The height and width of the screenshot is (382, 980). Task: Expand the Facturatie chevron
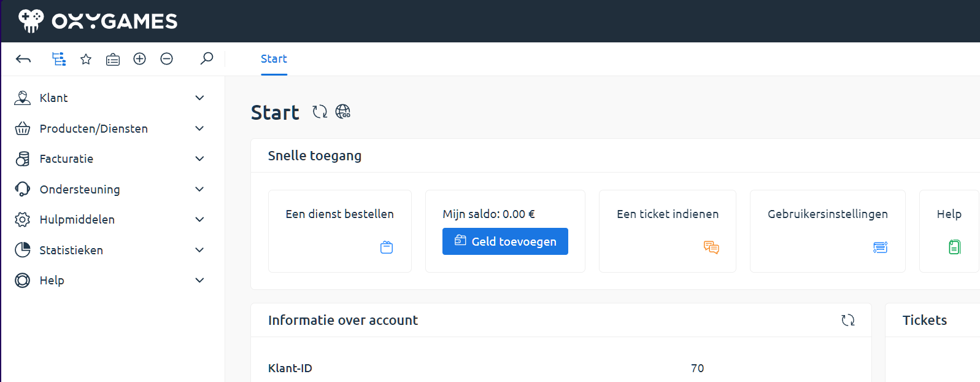pos(199,158)
